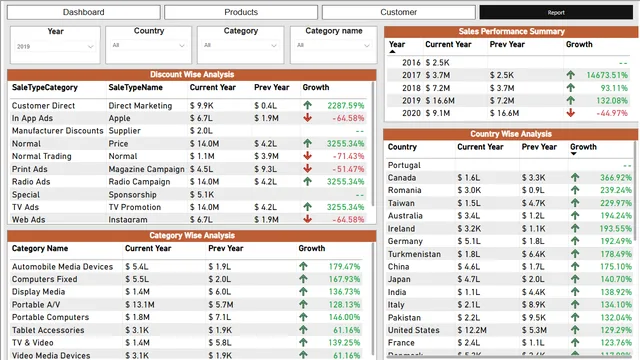Image resolution: width=640 pixels, height=360 pixels.
Task: Sort discount table by SaleTypeCategory header
Action: click(x=44, y=87)
